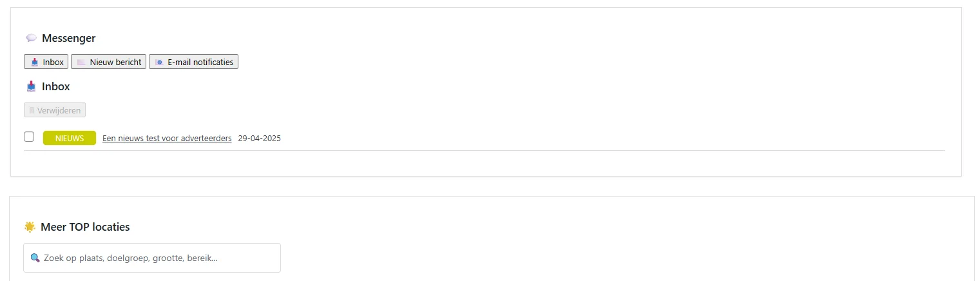Viewport: 980px width, 281px height.
Task: Click the inbox tray icon beside Inbox heading
Action: [x=31, y=86]
